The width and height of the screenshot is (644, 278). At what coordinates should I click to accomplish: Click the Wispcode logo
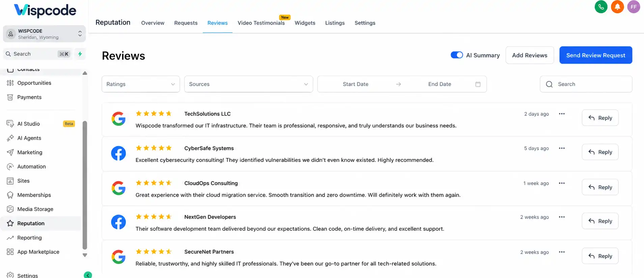(45, 10)
